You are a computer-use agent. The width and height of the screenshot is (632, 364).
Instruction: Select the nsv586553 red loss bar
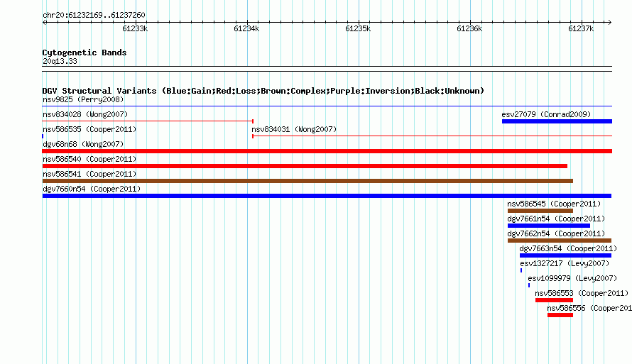coord(554,300)
